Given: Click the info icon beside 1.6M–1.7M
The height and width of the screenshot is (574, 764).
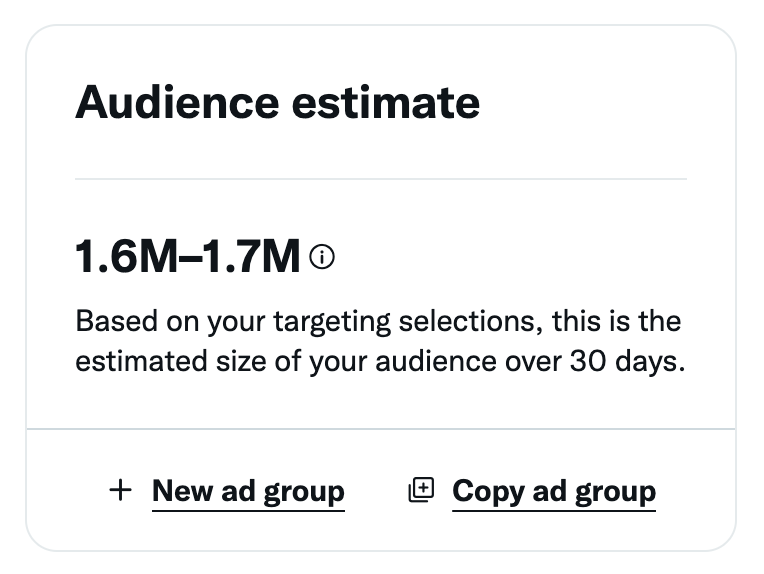Looking at the screenshot, I should [322, 257].
